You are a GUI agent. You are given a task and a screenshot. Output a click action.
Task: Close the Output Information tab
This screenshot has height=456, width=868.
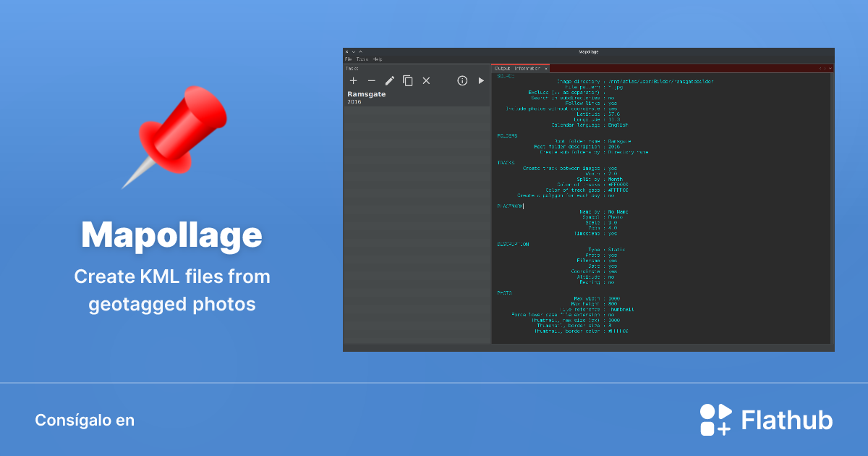pos(546,68)
